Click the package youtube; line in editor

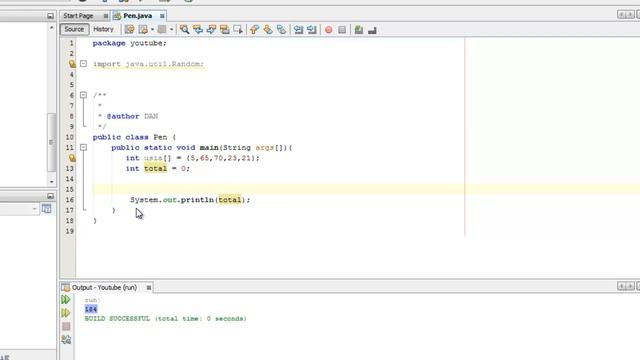coord(130,43)
